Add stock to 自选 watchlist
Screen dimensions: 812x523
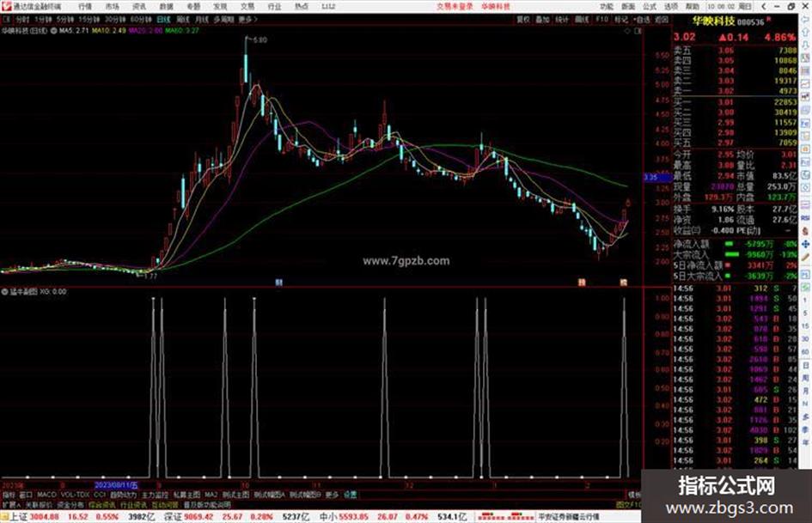[x=642, y=19]
